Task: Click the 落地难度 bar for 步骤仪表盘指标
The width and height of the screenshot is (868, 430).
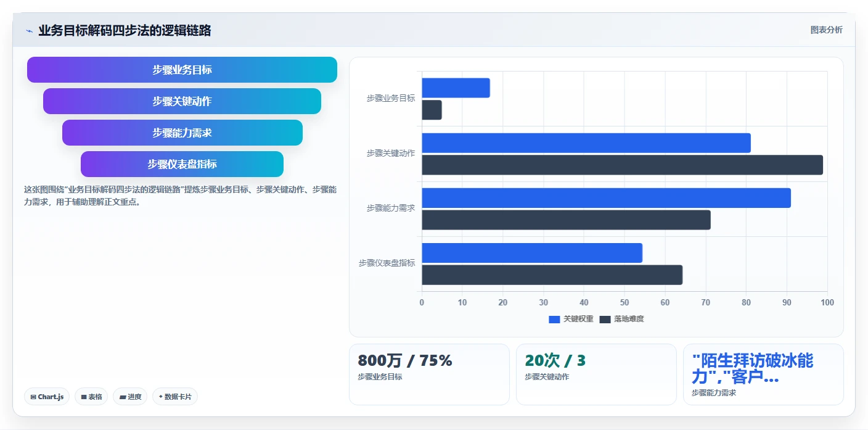Action: pos(552,275)
